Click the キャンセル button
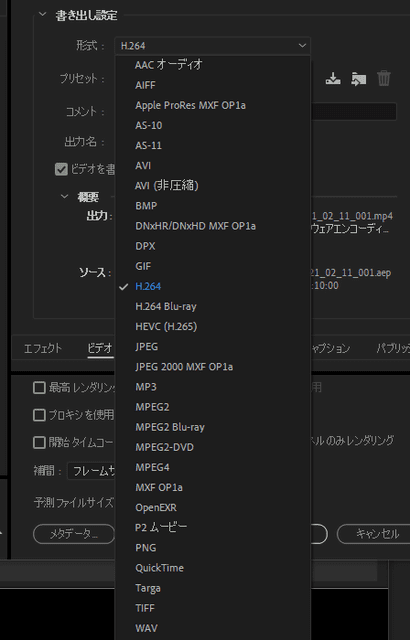 (374, 534)
